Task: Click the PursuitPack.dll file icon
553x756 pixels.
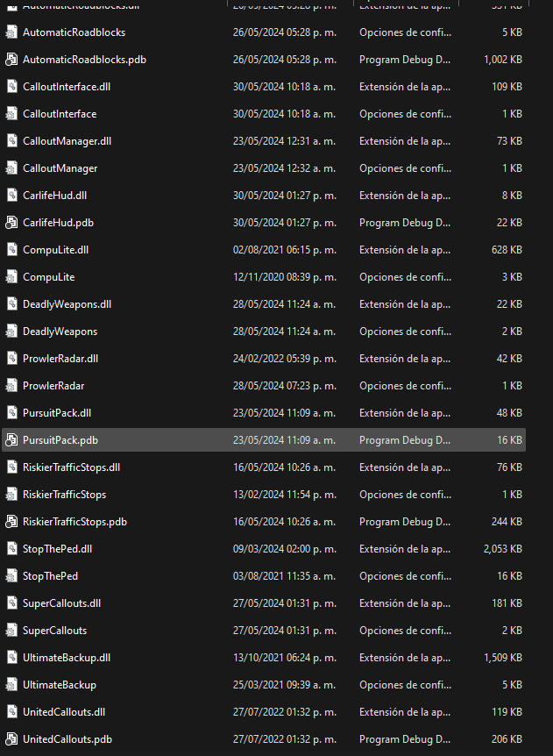Action: [11, 413]
